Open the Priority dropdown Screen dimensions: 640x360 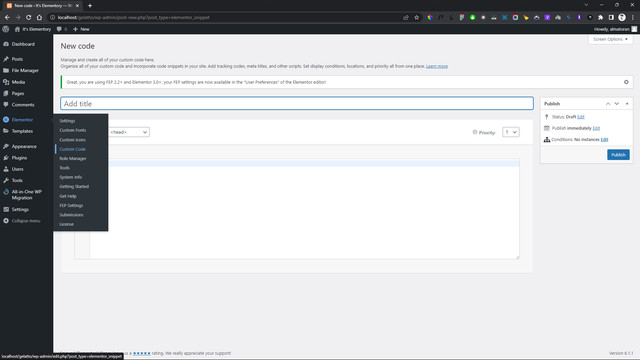coord(511,132)
